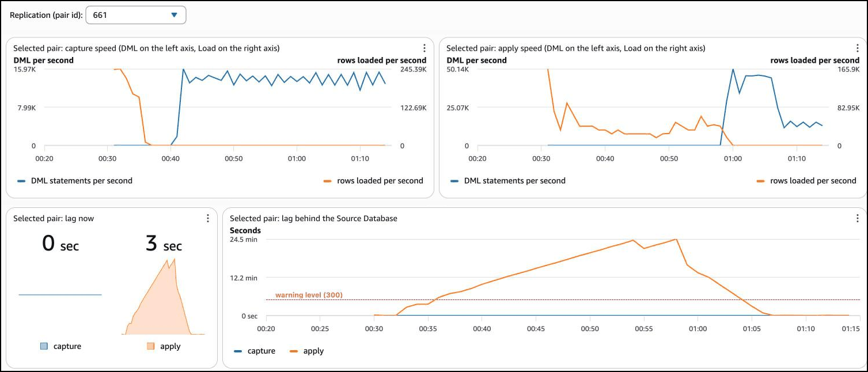Image resolution: width=868 pixels, height=372 pixels.
Task: Click the 'warning level (300)' annotation
Action: [309, 295]
